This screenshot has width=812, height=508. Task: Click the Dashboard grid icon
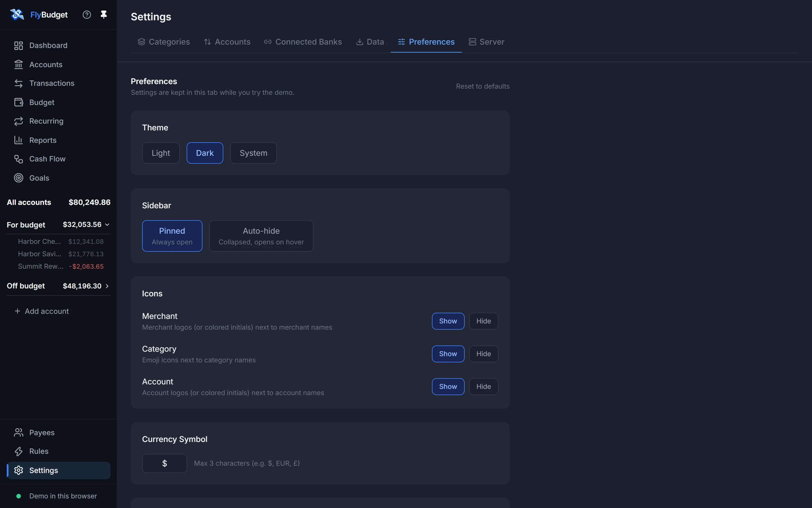(x=18, y=45)
